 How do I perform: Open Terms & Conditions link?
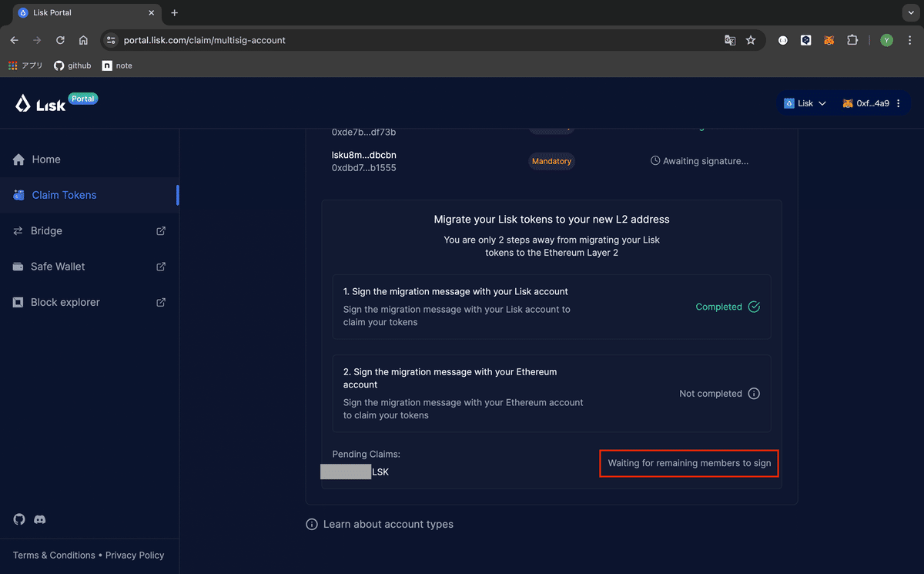[54, 556]
